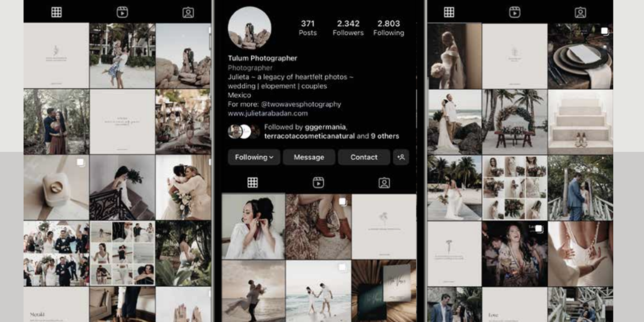Click the follower avatars next to Followed by
This screenshot has height=322, width=644.
[x=244, y=132]
